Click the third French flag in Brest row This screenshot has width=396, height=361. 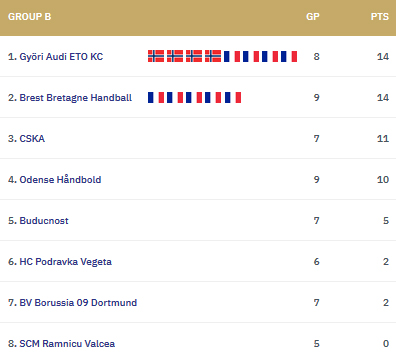click(194, 97)
